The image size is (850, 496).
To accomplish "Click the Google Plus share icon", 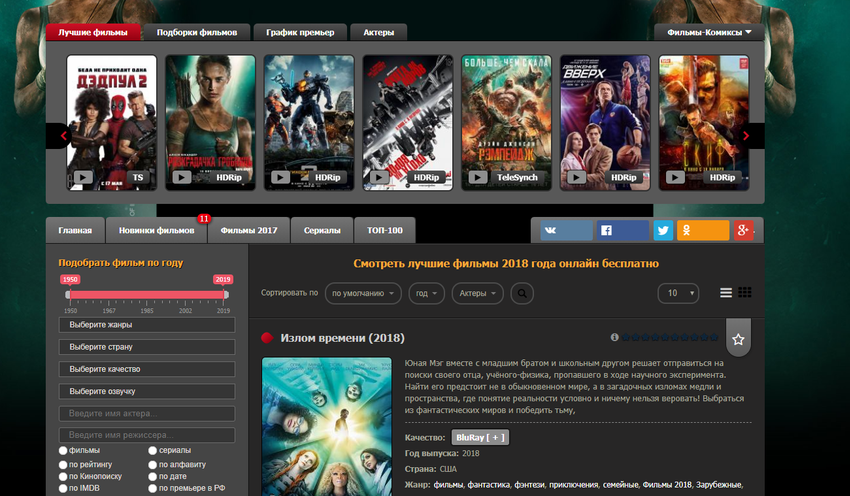I will (x=743, y=230).
